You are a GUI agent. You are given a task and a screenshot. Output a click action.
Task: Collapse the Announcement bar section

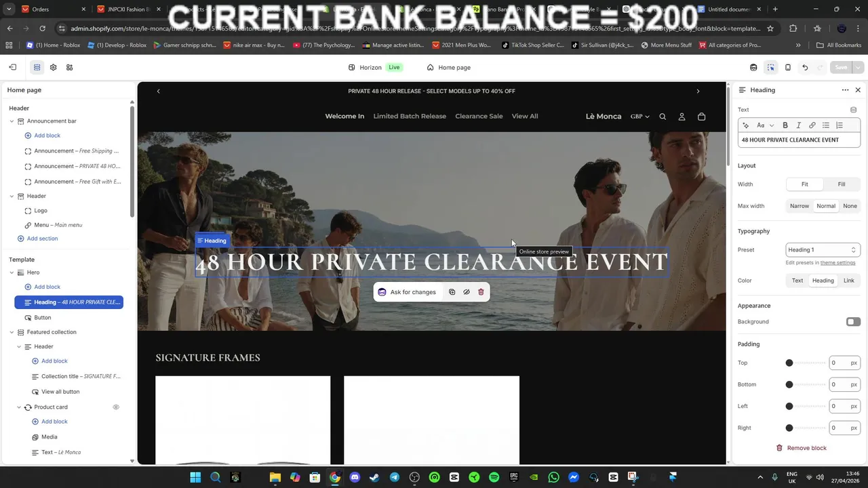[12, 121]
